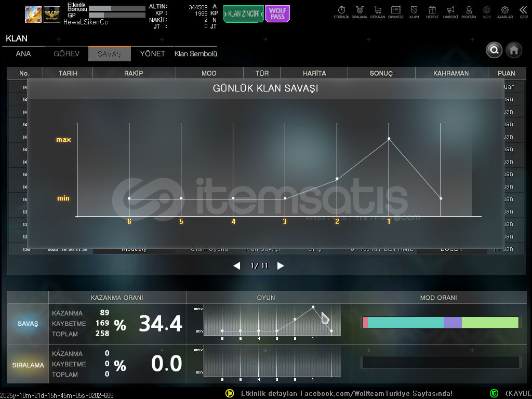Switch to the ANA tab
Image resolution: width=532 pixels, height=399 pixels.
[x=23, y=54]
